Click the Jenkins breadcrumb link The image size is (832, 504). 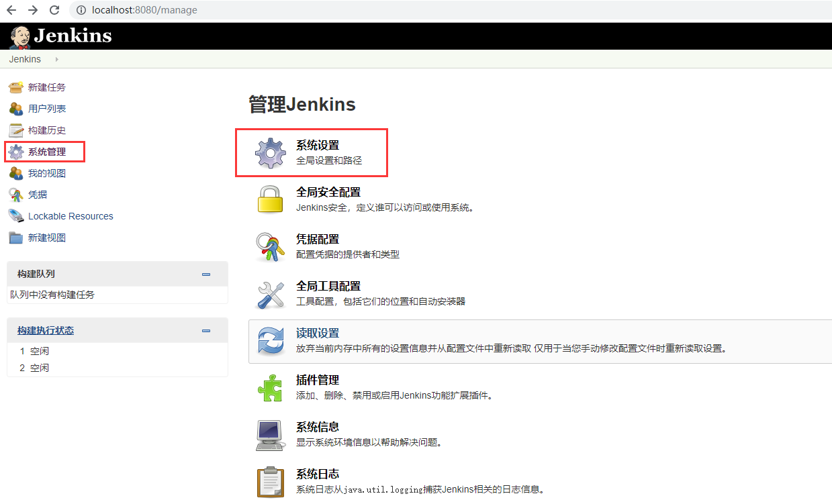click(25, 60)
